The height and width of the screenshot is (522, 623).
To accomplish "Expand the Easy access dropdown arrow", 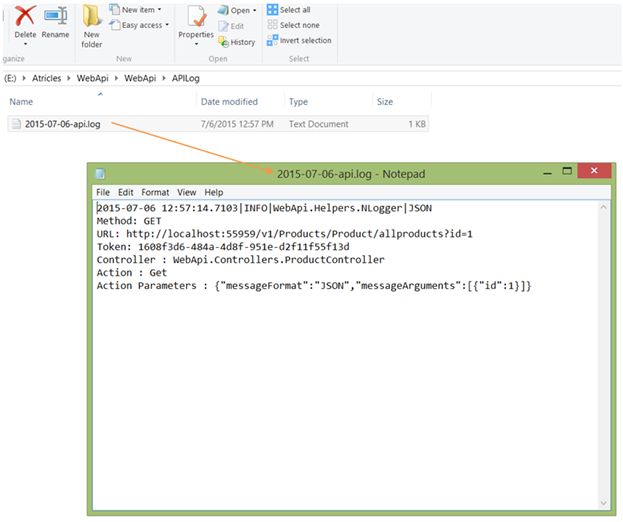I will tap(167, 25).
